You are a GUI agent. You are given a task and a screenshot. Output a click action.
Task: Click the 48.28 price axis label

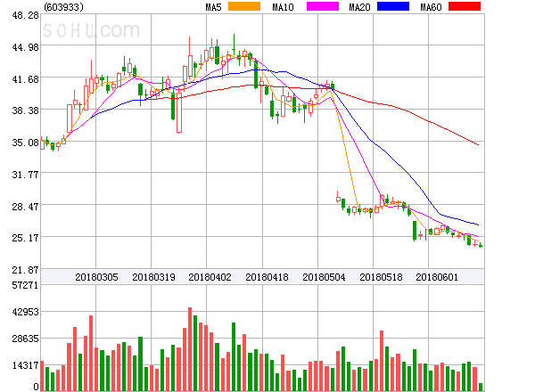click(25, 15)
